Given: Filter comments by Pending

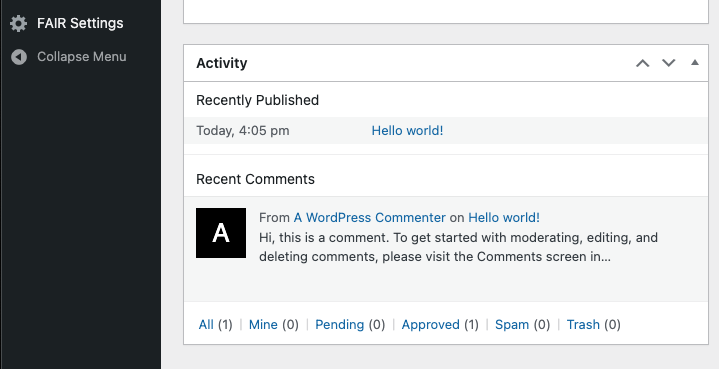Looking at the screenshot, I should tap(340, 325).
